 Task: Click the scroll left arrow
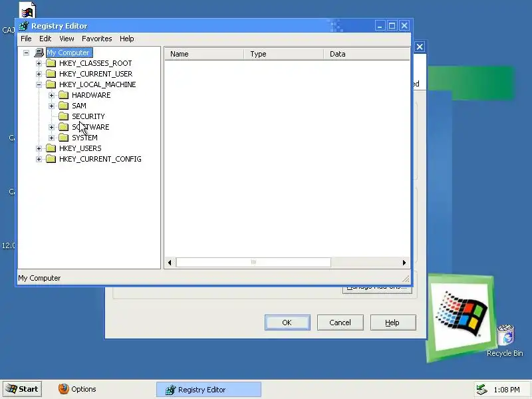170,262
